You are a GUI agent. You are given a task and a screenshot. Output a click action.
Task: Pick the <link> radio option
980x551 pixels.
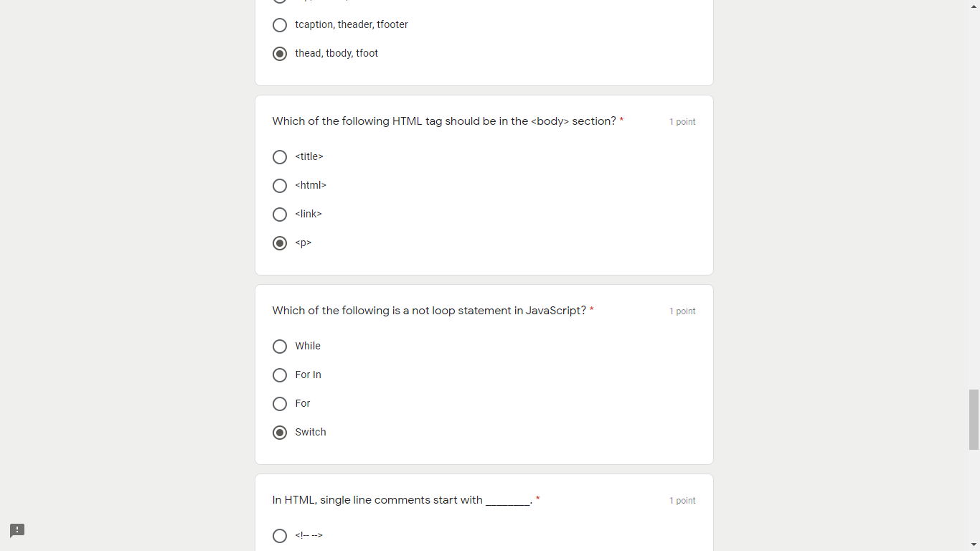click(280, 215)
